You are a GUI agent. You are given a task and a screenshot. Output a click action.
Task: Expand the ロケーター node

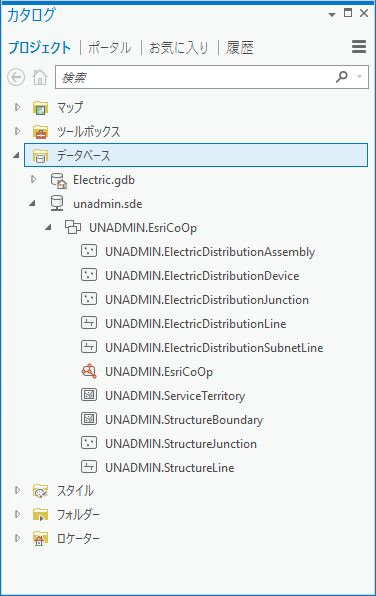[x=17, y=538]
